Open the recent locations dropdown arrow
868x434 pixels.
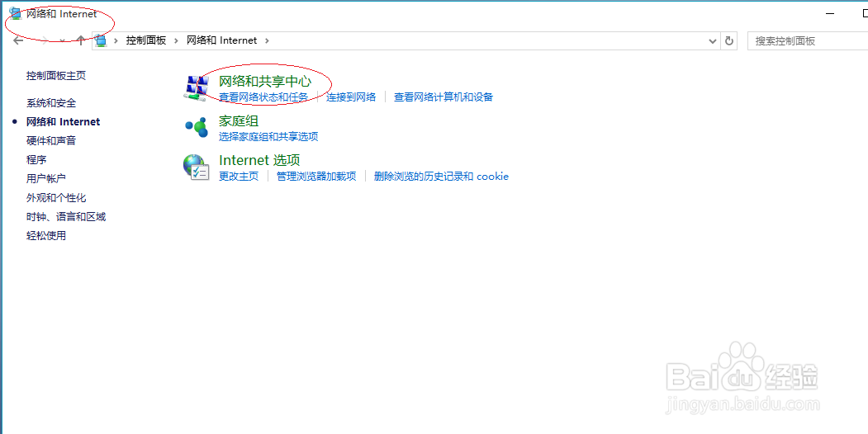click(62, 41)
